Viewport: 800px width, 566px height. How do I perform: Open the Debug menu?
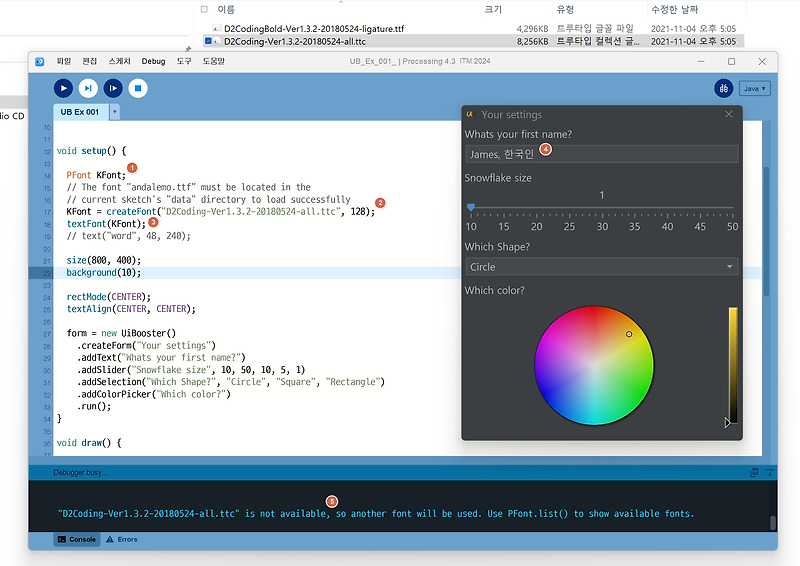coord(153,61)
